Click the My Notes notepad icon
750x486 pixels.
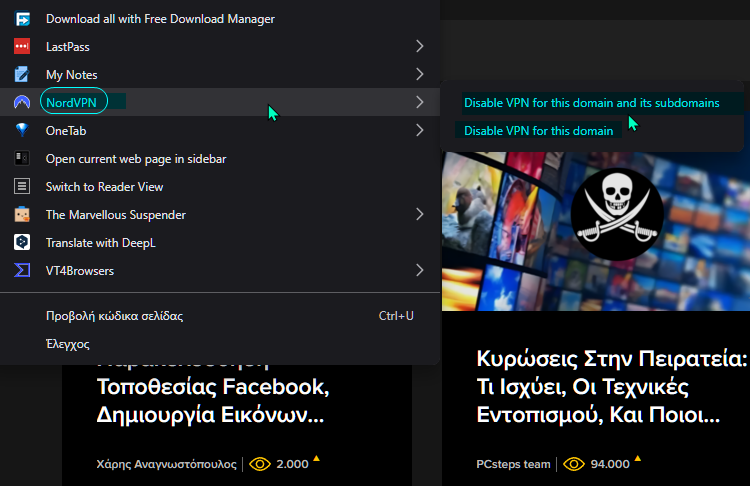click(22, 75)
